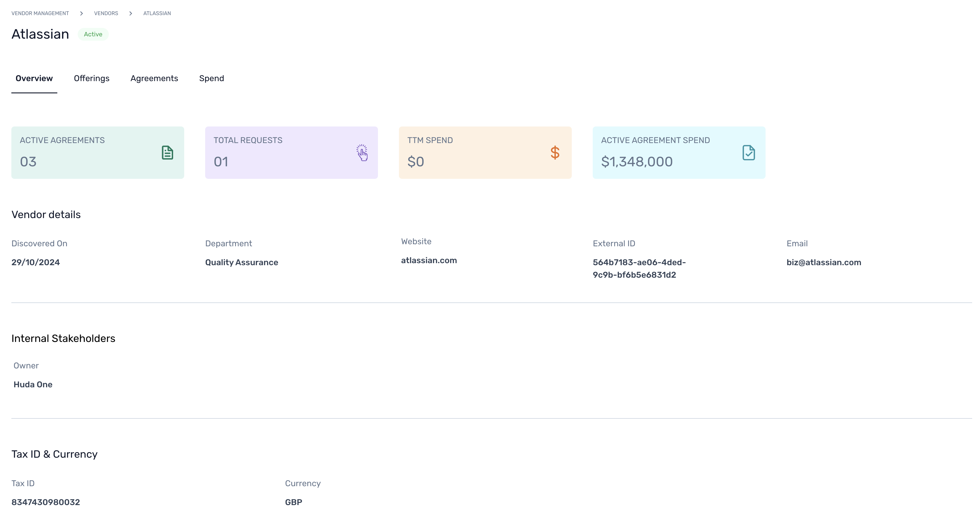Click the owner name Huda One
This screenshot has height=517, width=980.
pos(33,384)
